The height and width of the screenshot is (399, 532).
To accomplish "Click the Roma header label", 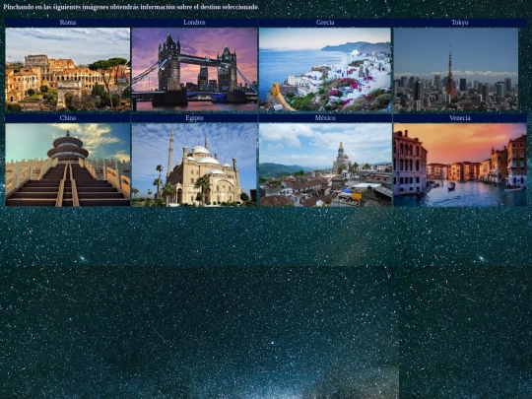I will tap(68, 23).
